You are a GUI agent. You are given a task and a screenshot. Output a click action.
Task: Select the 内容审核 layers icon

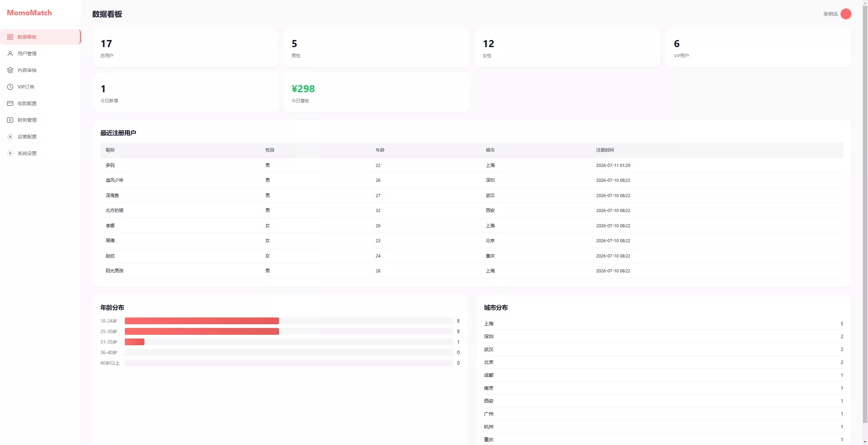(10, 70)
